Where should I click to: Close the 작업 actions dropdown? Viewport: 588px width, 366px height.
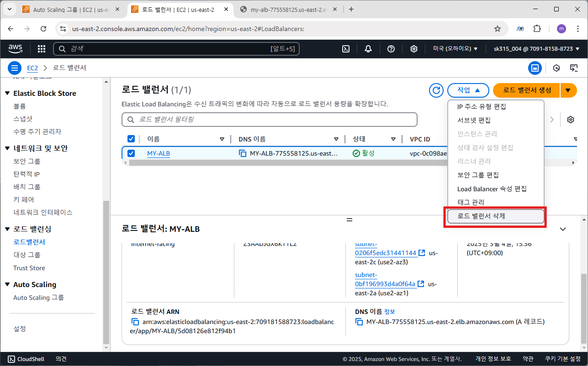pos(468,90)
